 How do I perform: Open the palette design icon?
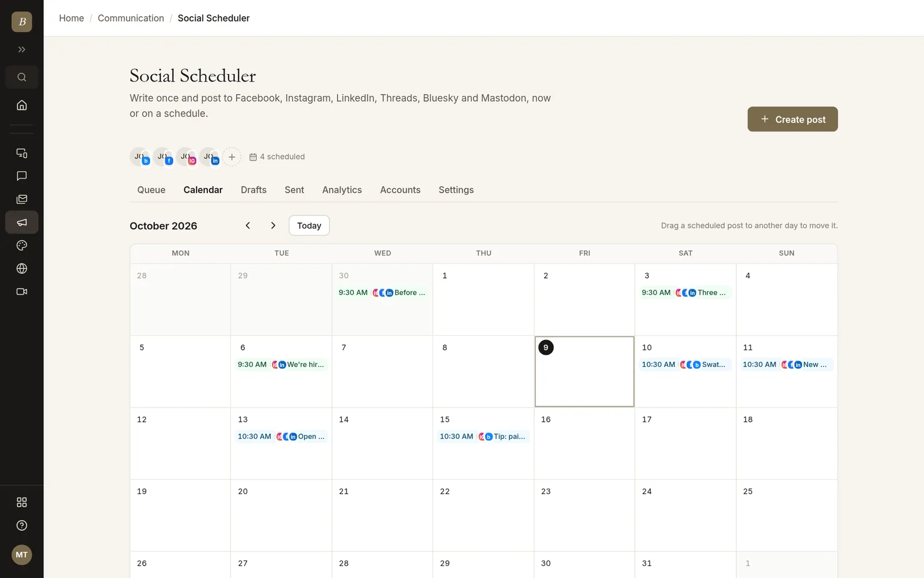pyautogui.click(x=22, y=245)
